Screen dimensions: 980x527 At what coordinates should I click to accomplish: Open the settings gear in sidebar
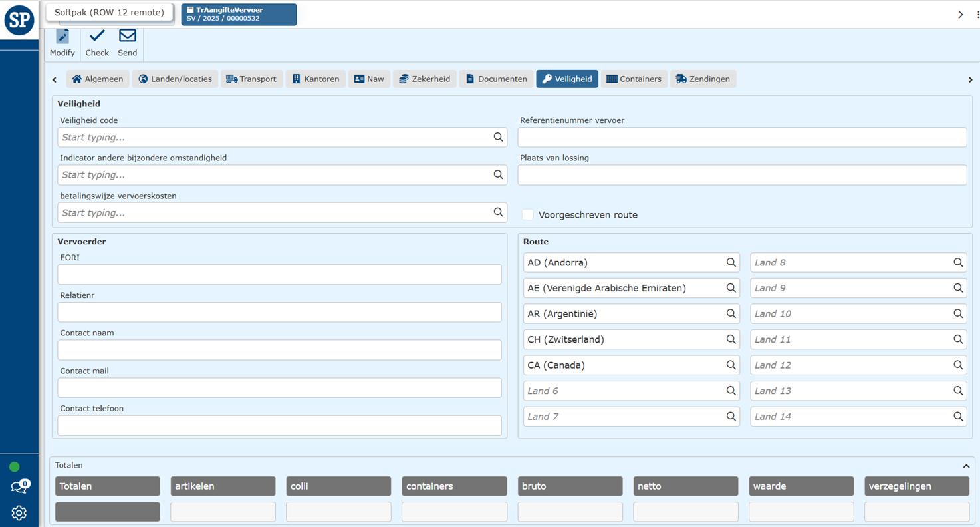(19, 513)
